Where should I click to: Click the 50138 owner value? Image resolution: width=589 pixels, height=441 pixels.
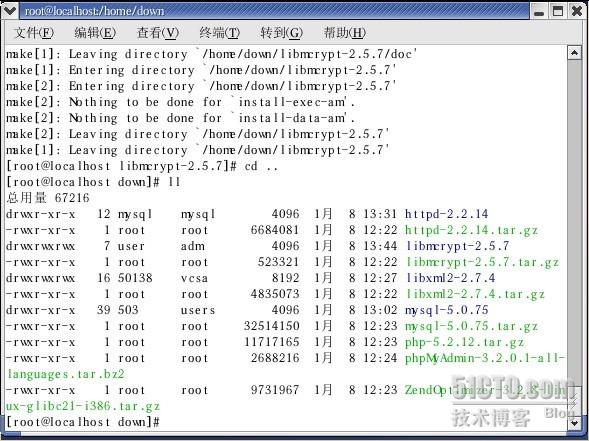coord(135,278)
